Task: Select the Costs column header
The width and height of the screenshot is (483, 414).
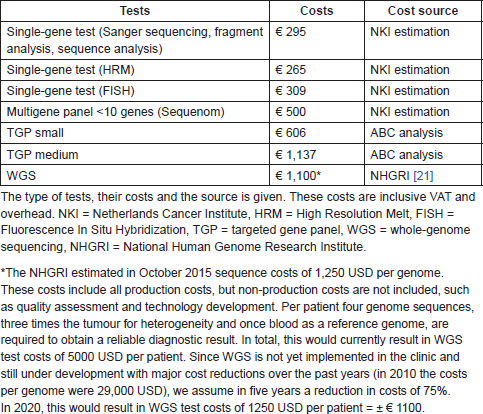Action: (x=316, y=11)
